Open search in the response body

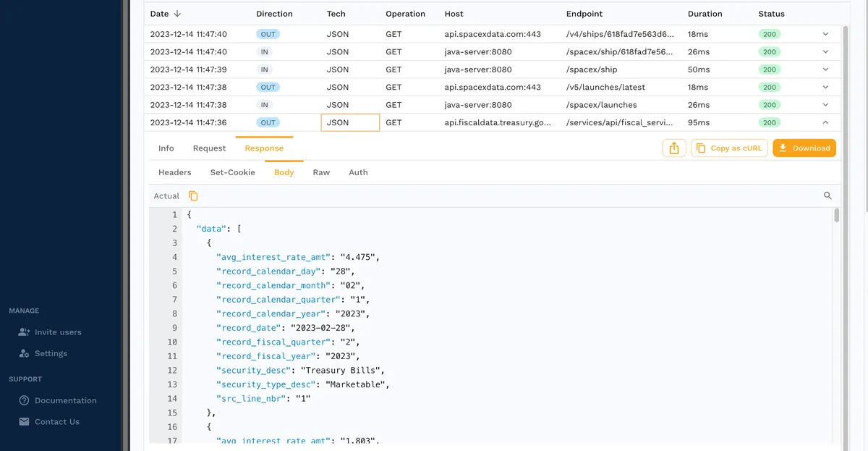pyautogui.click(x=827, y=196)
